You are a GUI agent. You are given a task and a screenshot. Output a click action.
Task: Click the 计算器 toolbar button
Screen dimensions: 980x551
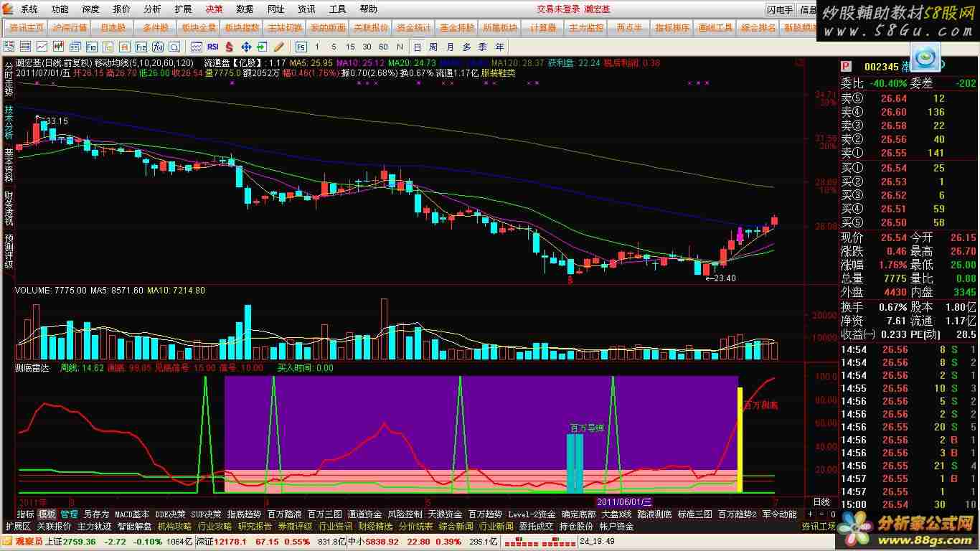(x=544, y=28)
